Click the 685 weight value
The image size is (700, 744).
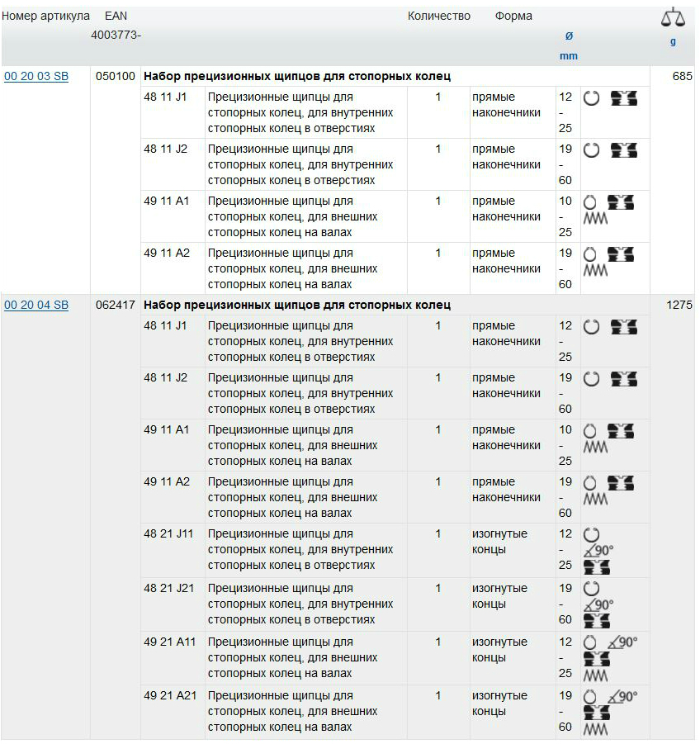click(682, 76)
